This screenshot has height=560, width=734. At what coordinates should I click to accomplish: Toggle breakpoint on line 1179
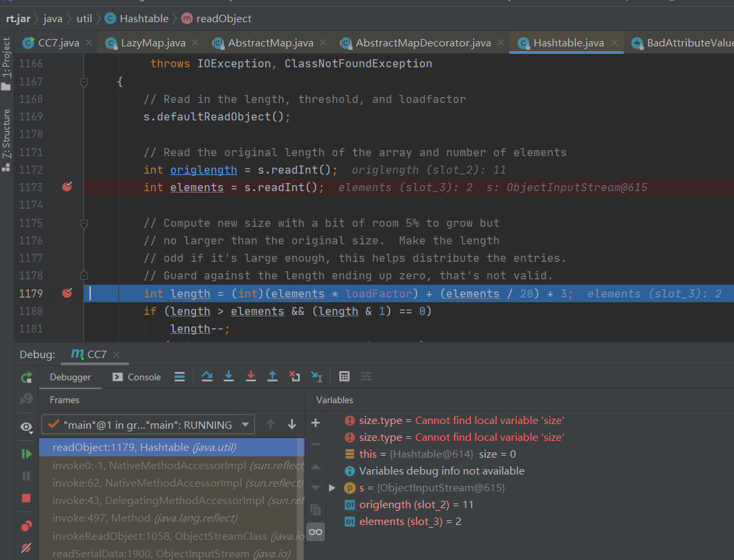pos(67,293)
